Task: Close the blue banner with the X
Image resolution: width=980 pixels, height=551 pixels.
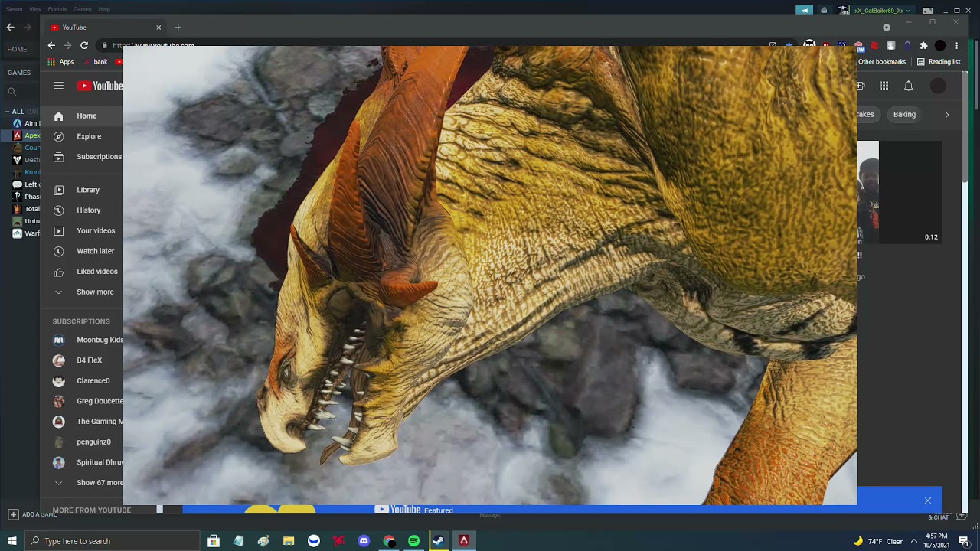Action: [x=928, y=500]
